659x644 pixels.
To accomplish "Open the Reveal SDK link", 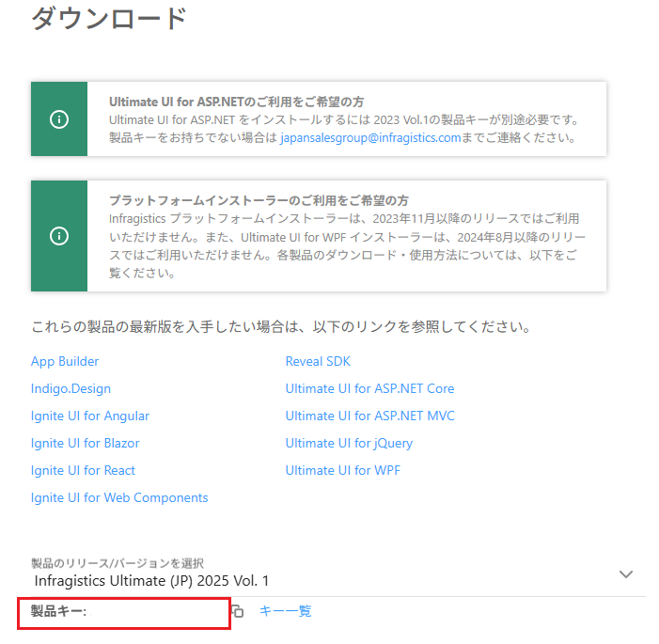I will pos(318,362).
